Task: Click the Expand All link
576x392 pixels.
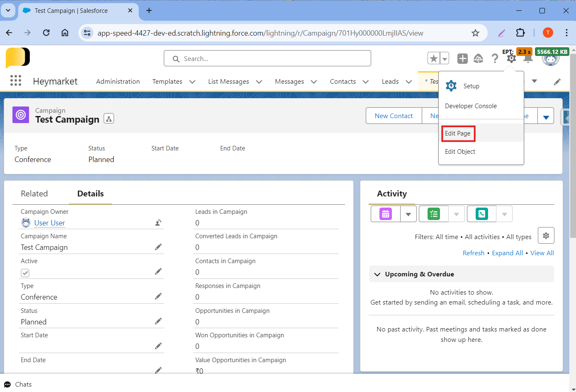Action: tap(507, 253)
